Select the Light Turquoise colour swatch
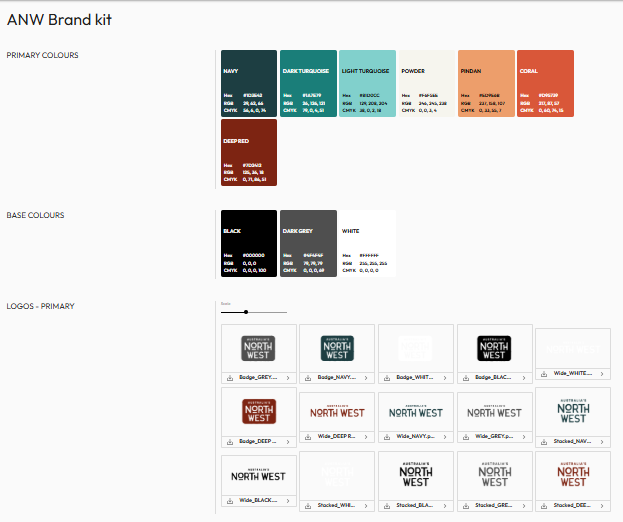 coord(368,83)
